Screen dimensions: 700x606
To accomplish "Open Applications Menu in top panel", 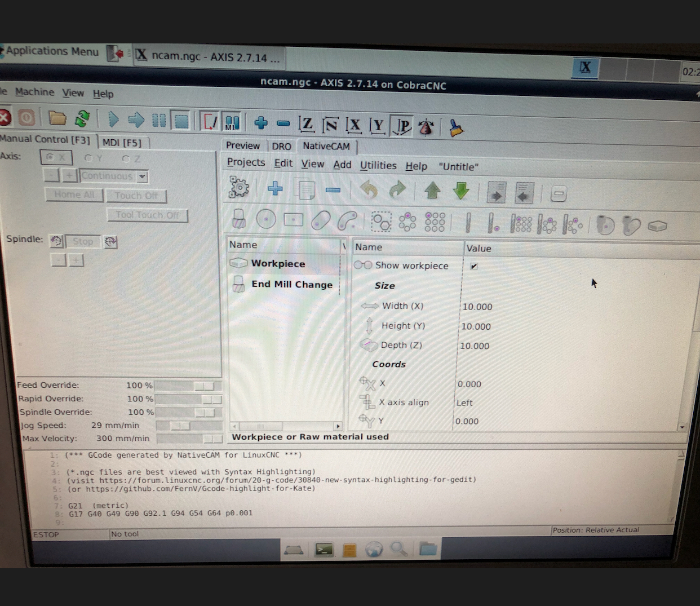I will point(52,51).
